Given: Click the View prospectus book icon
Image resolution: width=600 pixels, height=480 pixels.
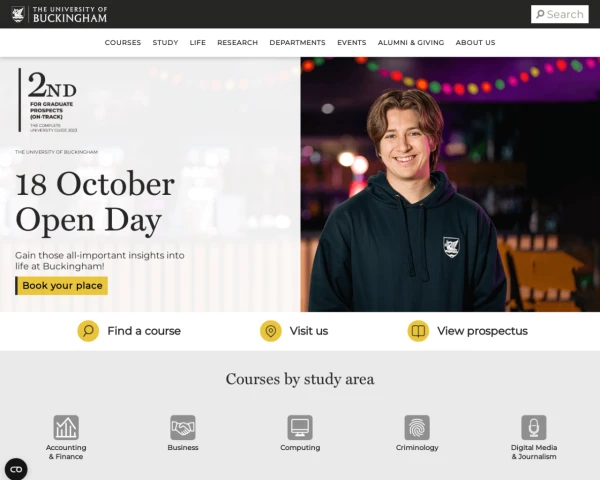Looking at the screenshot, I should click(x=418, y=331).
